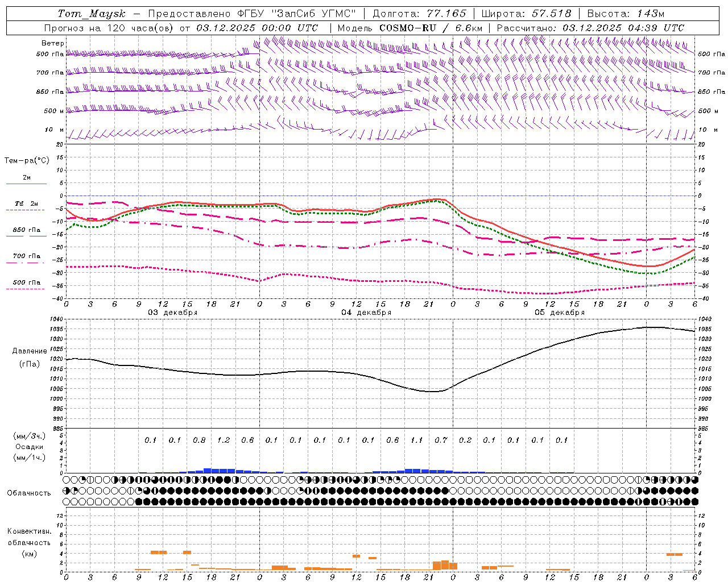
Task: Click the 700 гПа temperature legend entry
Action: pos(27,256)
